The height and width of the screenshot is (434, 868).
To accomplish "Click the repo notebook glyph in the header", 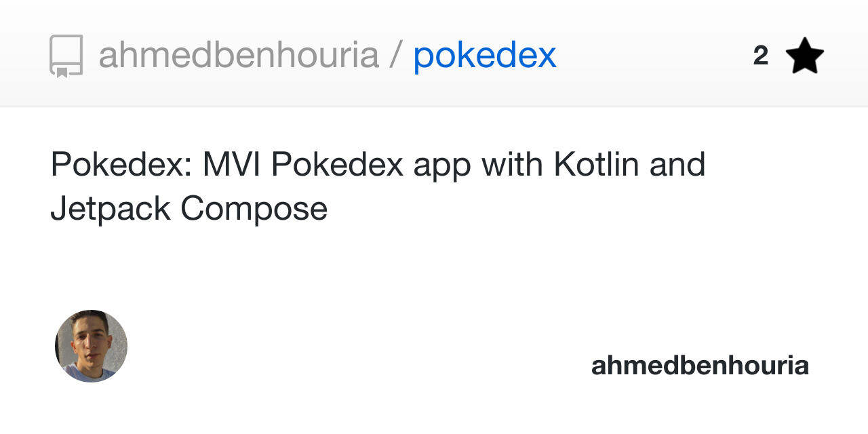I will click(66, 56).
